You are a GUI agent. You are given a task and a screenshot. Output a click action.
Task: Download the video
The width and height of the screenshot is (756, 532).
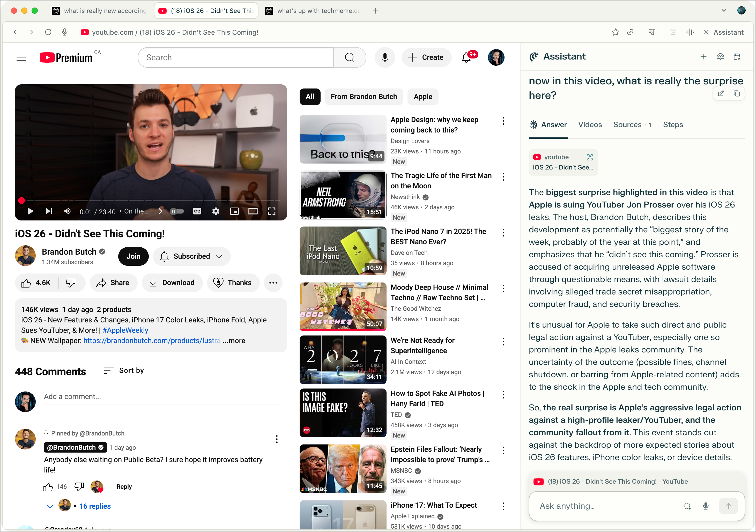tap(172, 283)
